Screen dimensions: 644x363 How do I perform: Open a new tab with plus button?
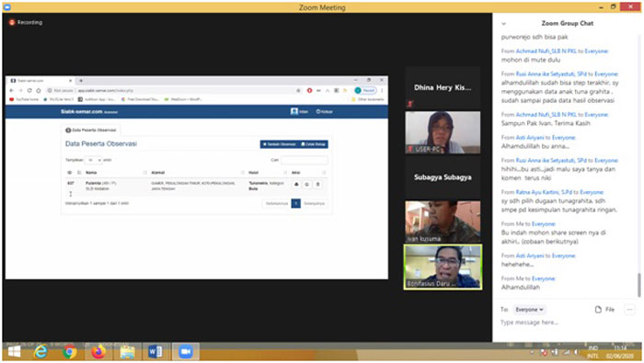pos(81,80)
